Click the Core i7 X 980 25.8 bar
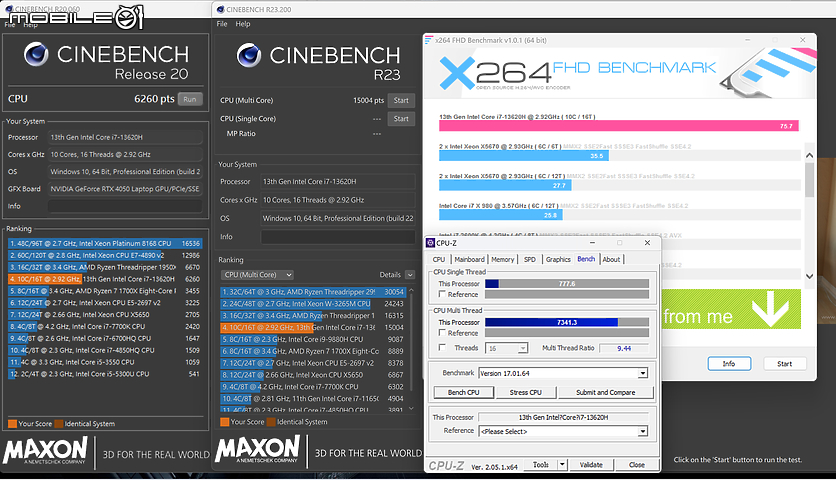The width and height of the screenshot is (836, 480). 501,215
